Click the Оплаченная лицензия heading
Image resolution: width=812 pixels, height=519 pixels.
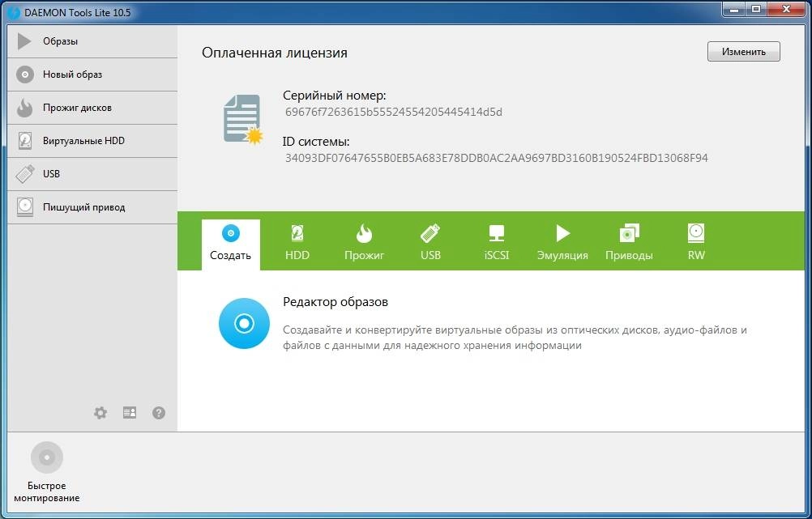pyautogui.click(x=275, y=53)
